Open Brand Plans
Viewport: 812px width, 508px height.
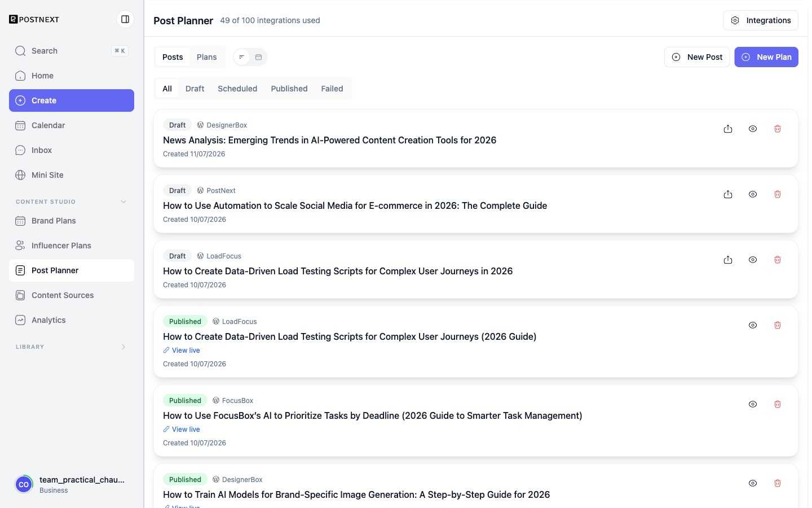[72, 221]
